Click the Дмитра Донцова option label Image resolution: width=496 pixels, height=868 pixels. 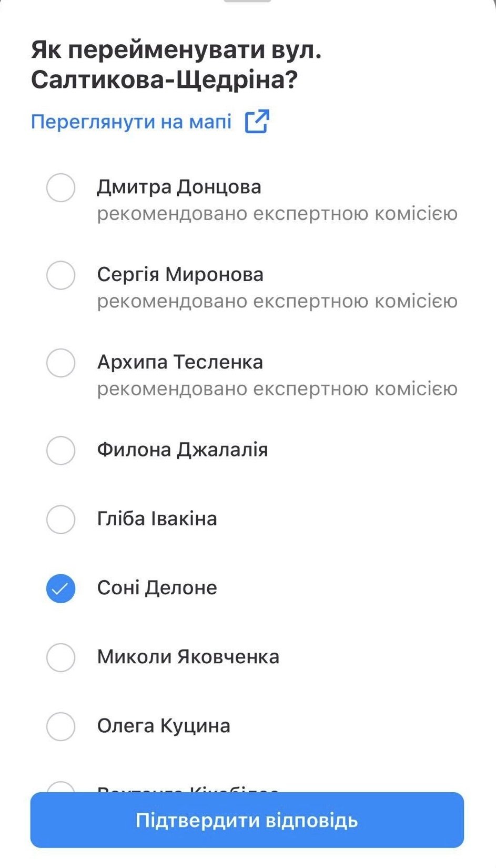(179, 187)
